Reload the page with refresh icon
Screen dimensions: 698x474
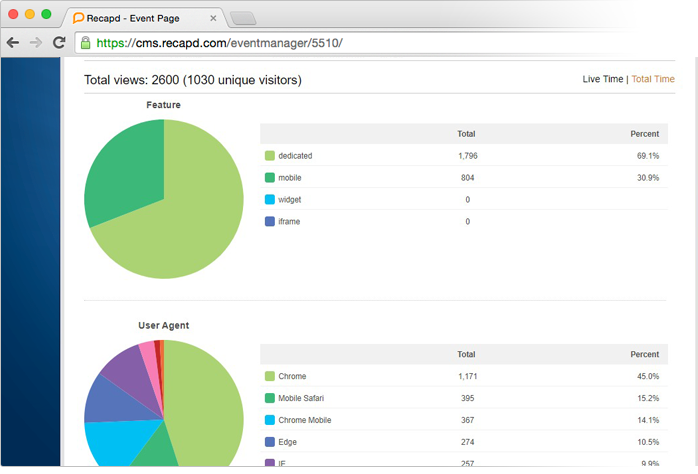(x=59, y=43)
